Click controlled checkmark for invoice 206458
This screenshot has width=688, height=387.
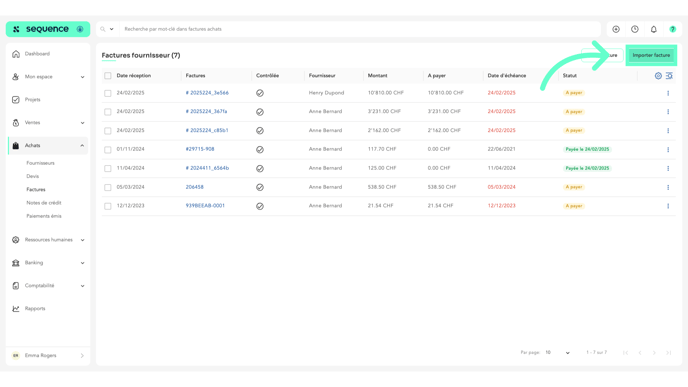tap(260, 187)
